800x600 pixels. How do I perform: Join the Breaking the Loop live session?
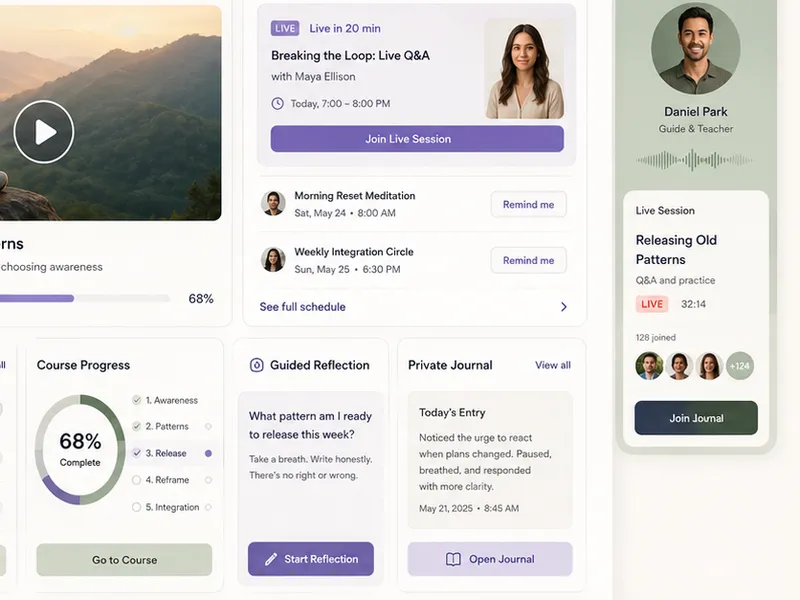point(417,139)
